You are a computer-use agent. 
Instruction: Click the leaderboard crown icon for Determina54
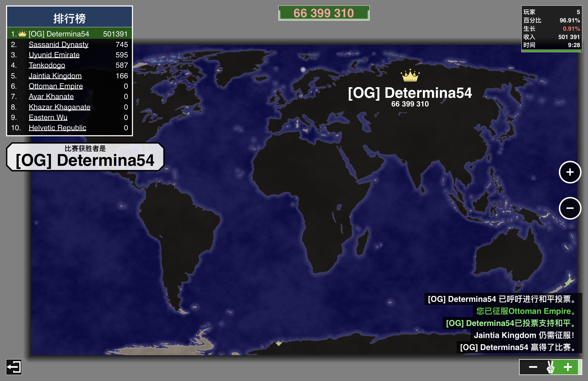(22, 34)
